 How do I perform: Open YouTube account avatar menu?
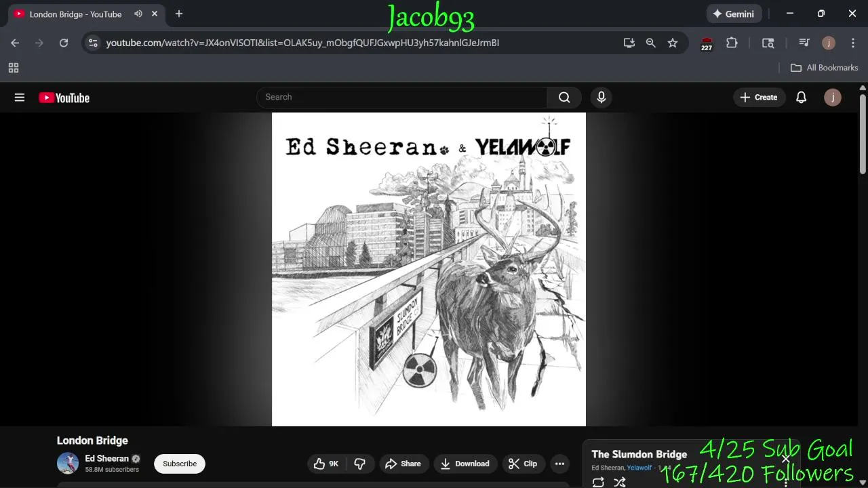point(832,98)
